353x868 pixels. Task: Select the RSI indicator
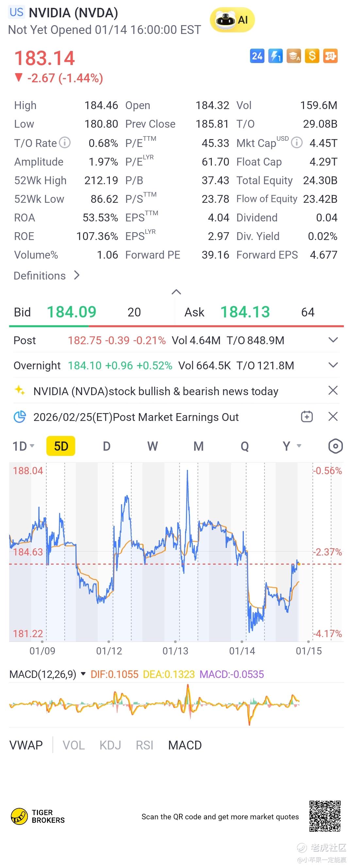[x=144, y=745]
